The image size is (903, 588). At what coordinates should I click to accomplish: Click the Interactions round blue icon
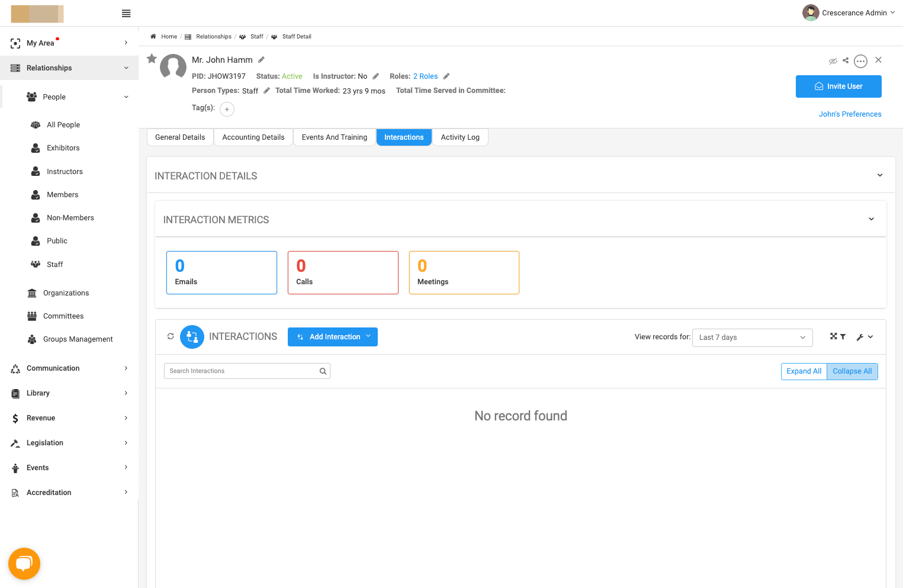point(192,337)
